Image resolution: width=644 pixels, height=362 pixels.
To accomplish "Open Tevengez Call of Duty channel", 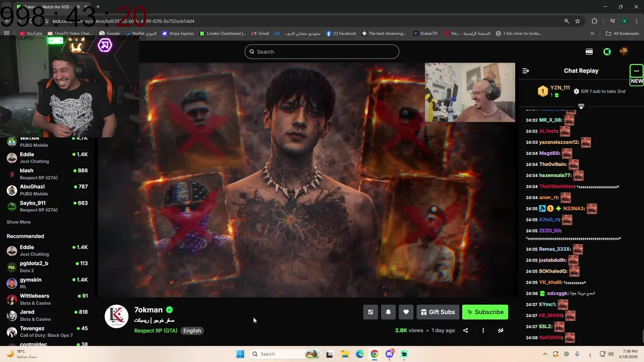I will [47, 331].
